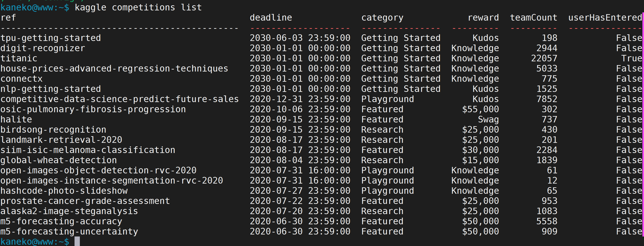Click the '$15,000' reward value
This screenshot has width=644, height=246.
[x=480, y=160]
